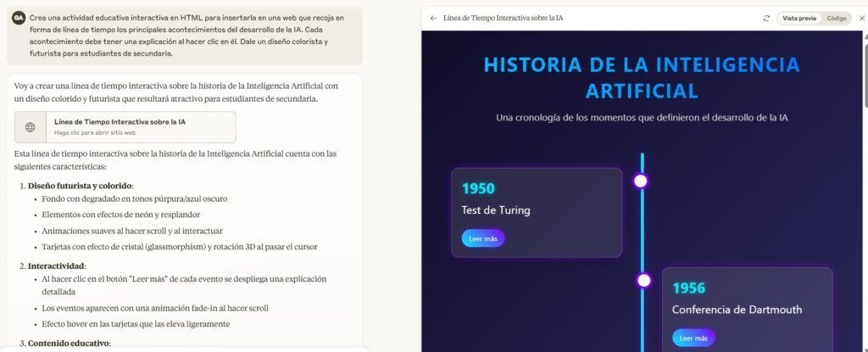The image size is (868, 352).
Task: Click the Voy a crear una línea paragraph
Action: pyautogui.click(x=176, y=92)
